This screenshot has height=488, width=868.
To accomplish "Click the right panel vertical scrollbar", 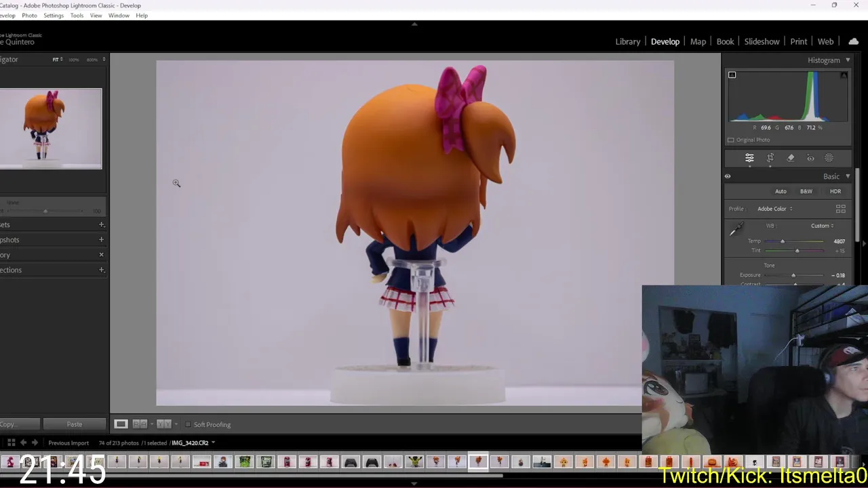I will pyautogui.click(x=859, y=204).
